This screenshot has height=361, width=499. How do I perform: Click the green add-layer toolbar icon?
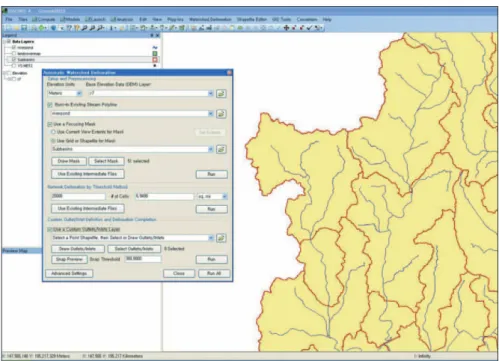41,28
